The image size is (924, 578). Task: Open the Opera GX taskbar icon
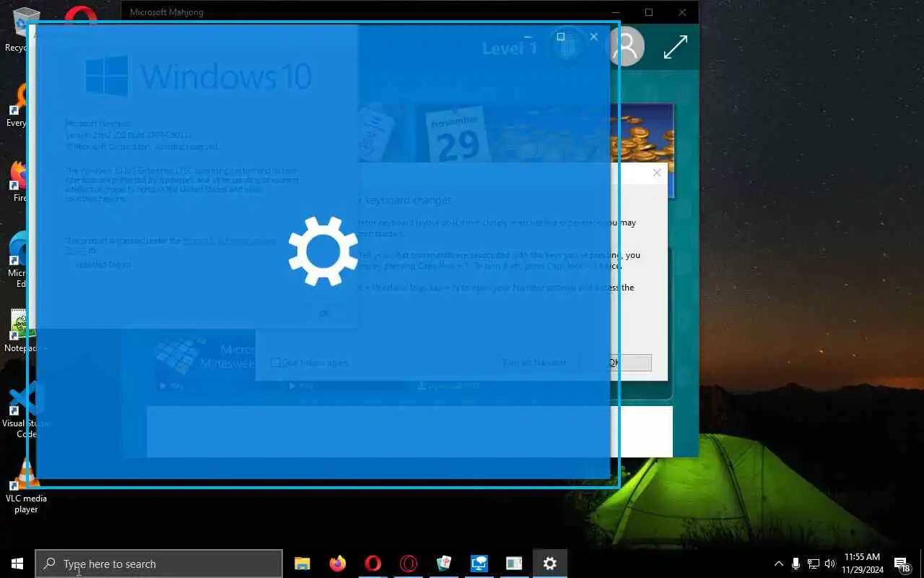[408, 564]
